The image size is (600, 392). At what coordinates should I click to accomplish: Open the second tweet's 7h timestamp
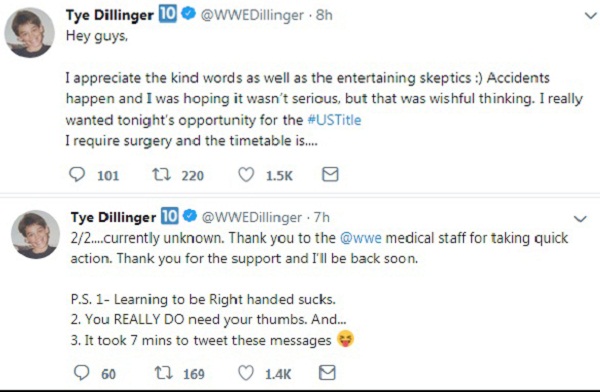321,217
